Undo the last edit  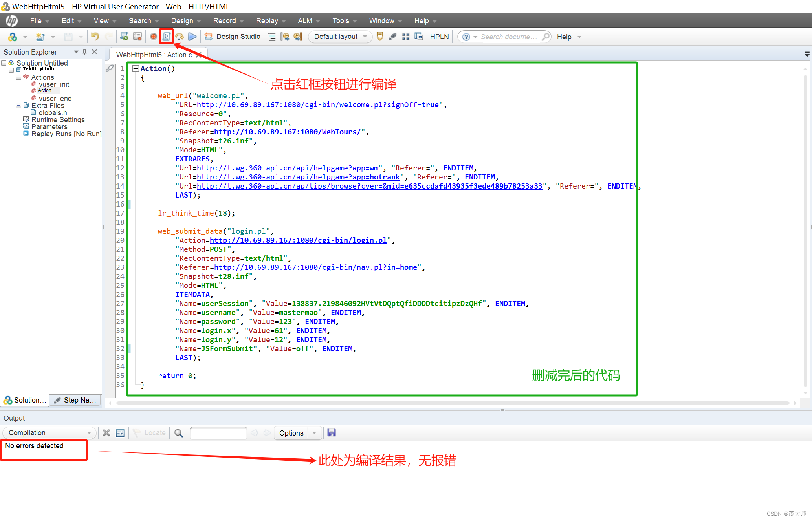click(x=95, y=37)
